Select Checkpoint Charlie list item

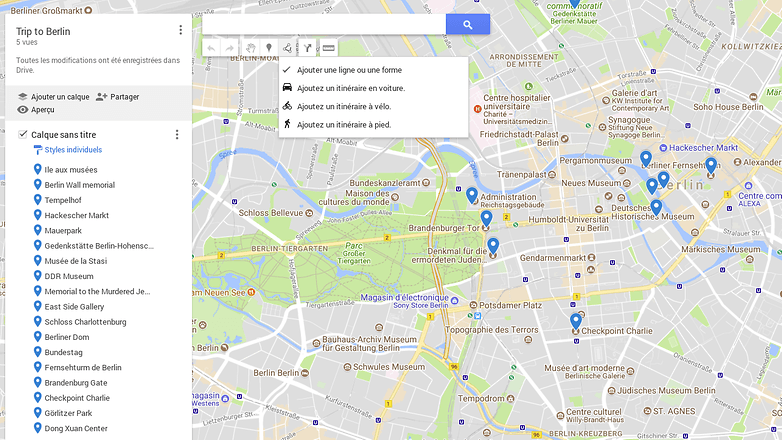(x=77, y=398)
